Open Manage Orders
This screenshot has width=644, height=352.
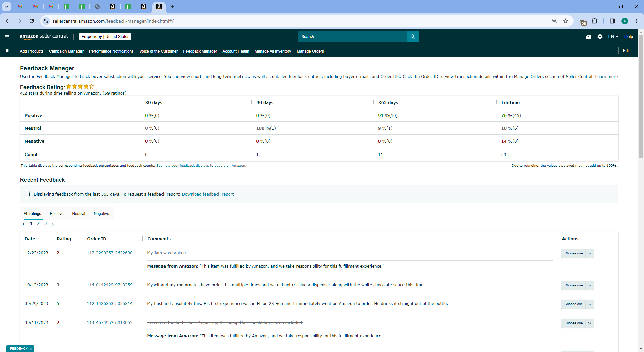point(310,51)
